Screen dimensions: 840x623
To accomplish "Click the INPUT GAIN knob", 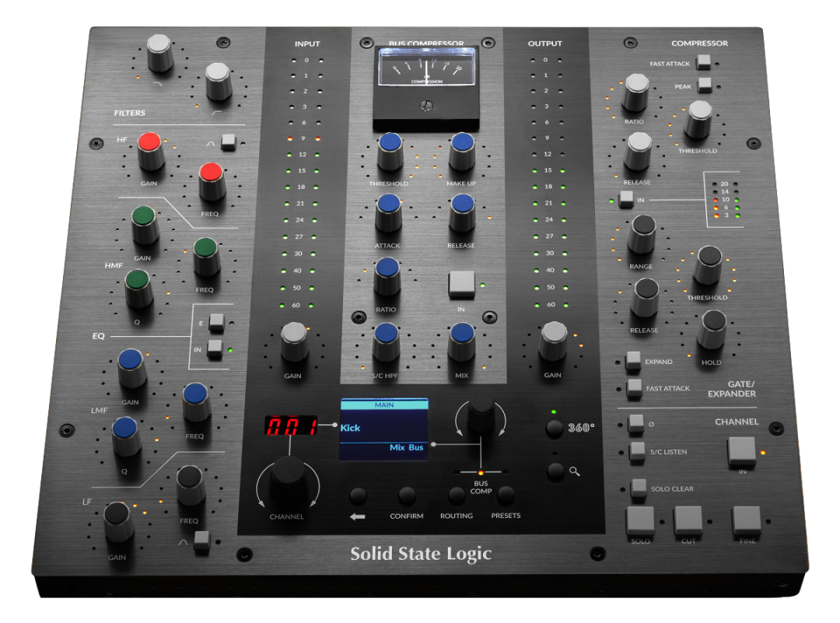I will pos(294,341).
